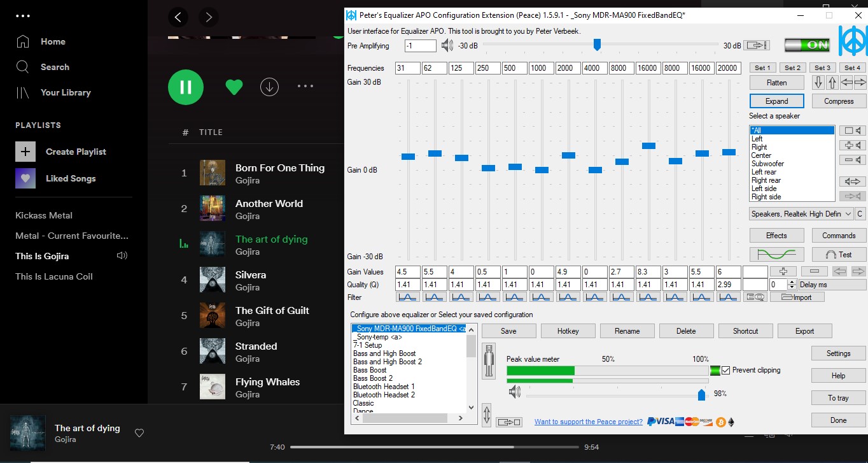Open the Speakers Realtek device dropdown

pyautogui.click(x=801, y=214)
